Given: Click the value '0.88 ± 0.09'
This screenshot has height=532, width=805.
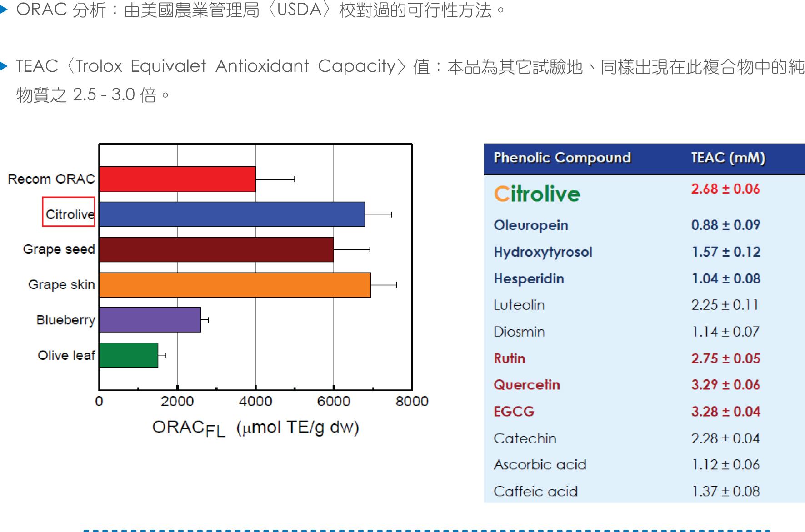Looking at the screenshot, I should [x=725, y=225].
